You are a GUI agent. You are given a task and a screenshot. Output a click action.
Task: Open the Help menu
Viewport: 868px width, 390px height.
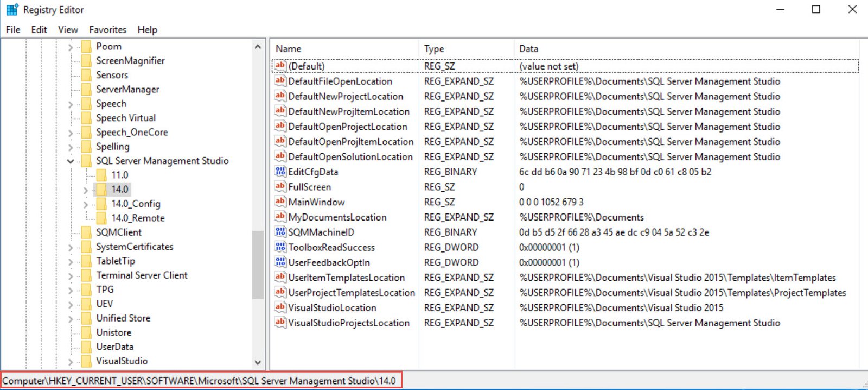point(147,29)
